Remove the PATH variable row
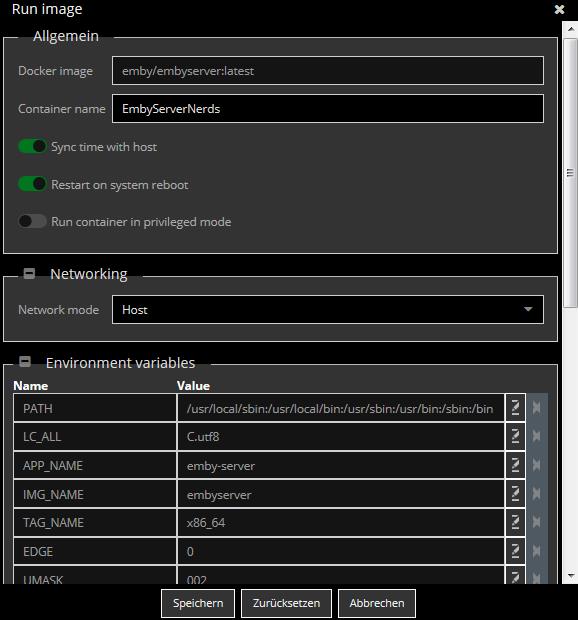Image resolution: width=578 pixels, height=620 pixels. coord(536,408)
